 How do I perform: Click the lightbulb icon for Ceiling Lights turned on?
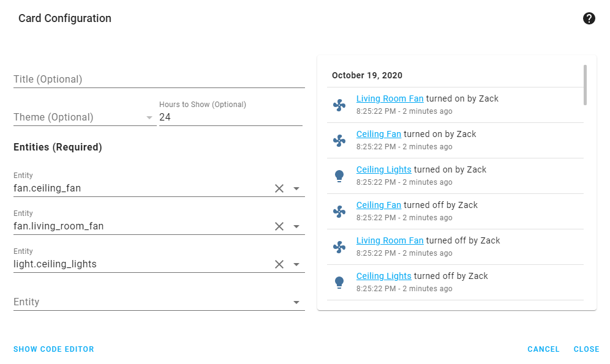tap(339, 176)
